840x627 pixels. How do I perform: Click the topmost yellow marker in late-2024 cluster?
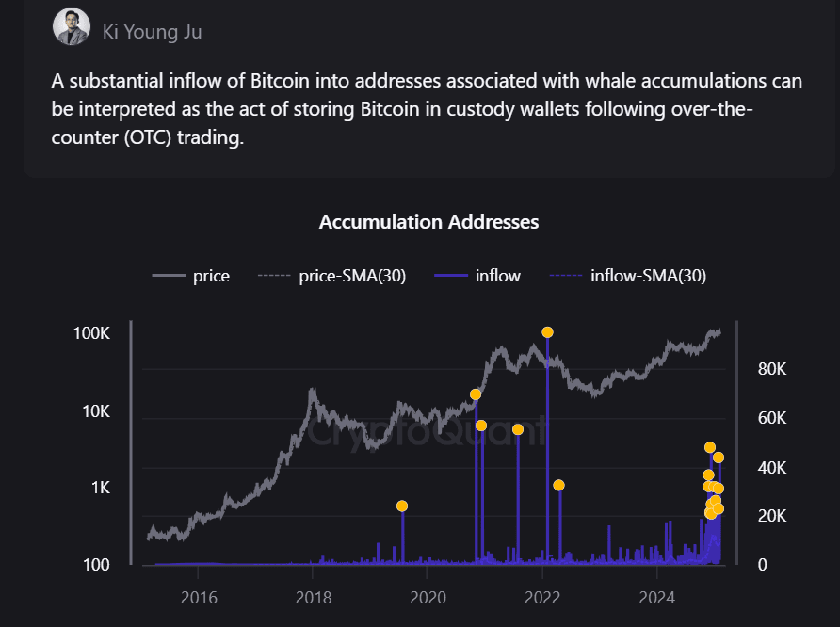coord(710,447)
